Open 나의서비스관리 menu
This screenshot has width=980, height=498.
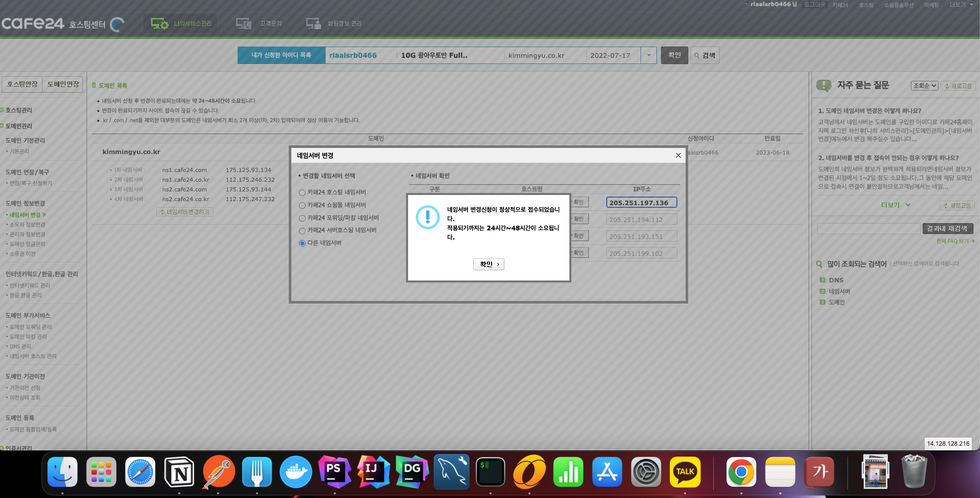181,24
